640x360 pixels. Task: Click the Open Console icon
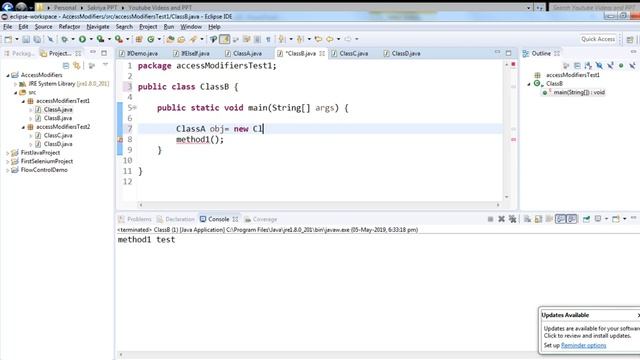[x=616, y=219]
